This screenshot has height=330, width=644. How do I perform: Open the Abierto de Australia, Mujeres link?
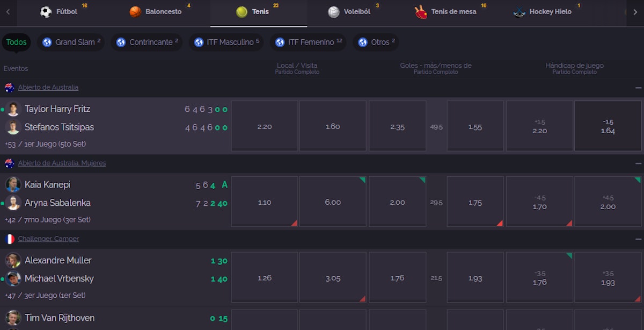pos(62,163)
